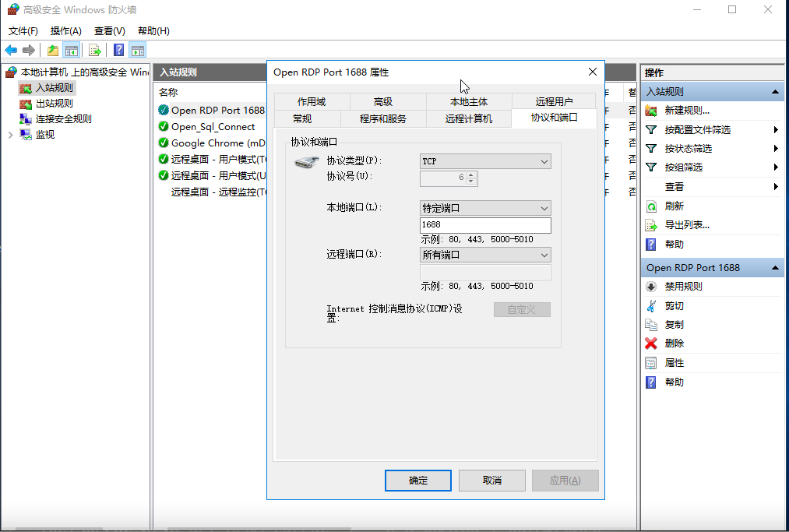Switch to the 远程用户 tab
The width and height of the screenshot is (789, 532).
tap(554, 101)
